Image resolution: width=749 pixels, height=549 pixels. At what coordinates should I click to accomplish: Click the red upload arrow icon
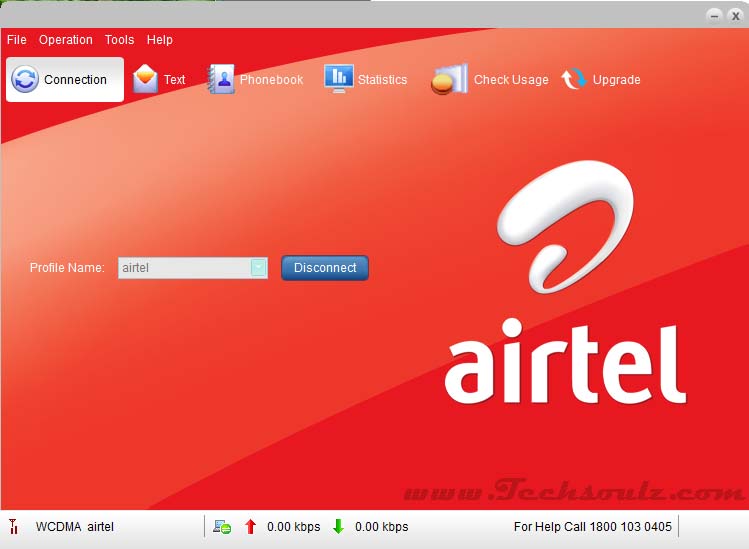coord(250,527)
